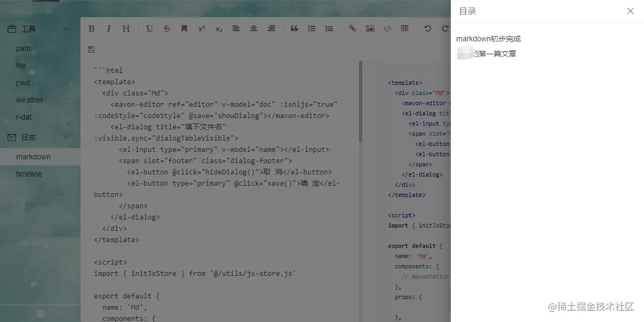Viewport: 644px width, 322px height.
Task: Select the markdown menu item
Action: (40, 157)
